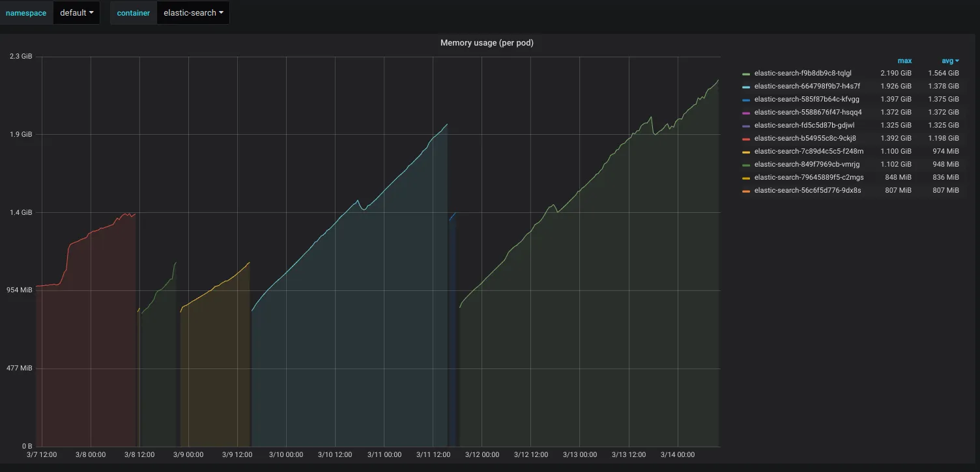Sort legend by max column
Image resolution: width=980 pixels, height=472 pixels.
904,61
